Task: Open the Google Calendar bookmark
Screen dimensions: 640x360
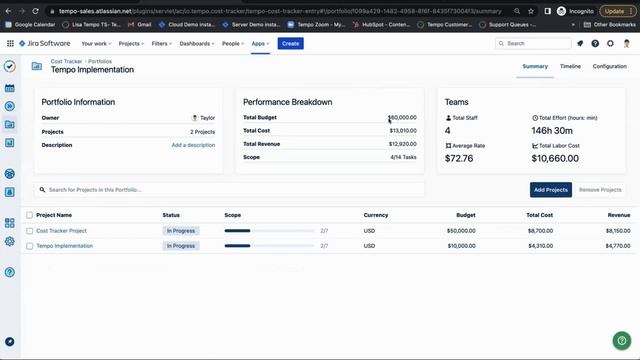Action: point(30,25)
